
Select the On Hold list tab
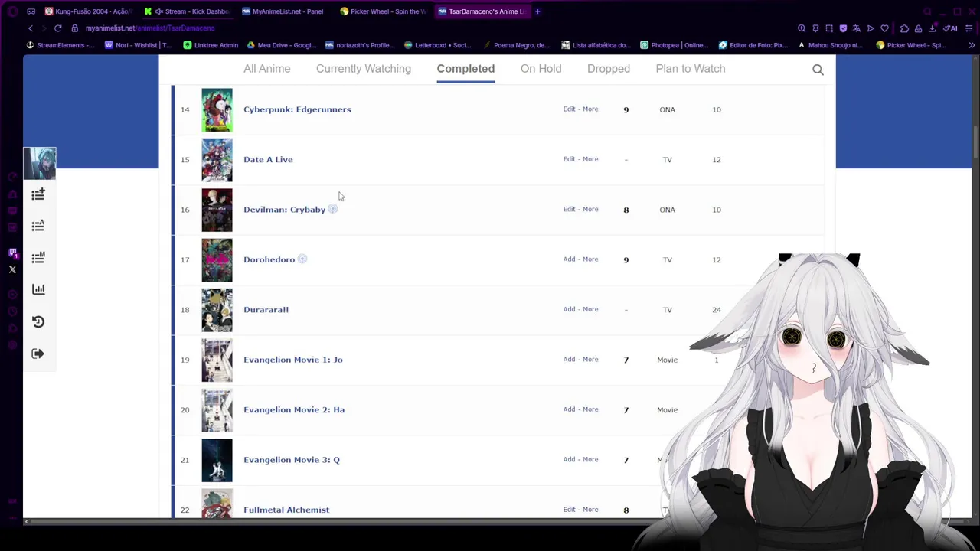point(541,69)
